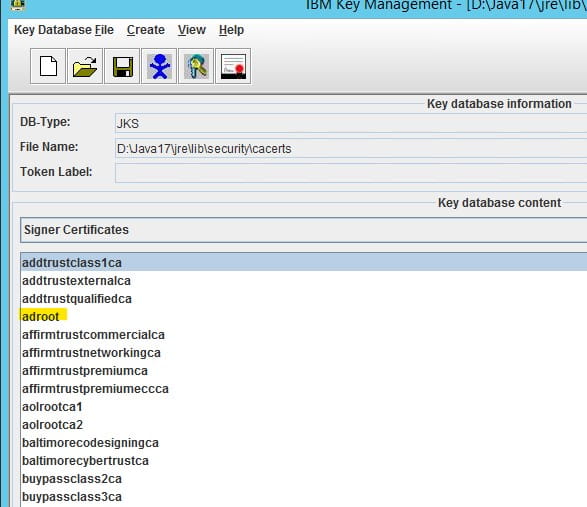Click the DB-Type field showing JKS
Screen dimensions: 587x507
pos(351,124)
